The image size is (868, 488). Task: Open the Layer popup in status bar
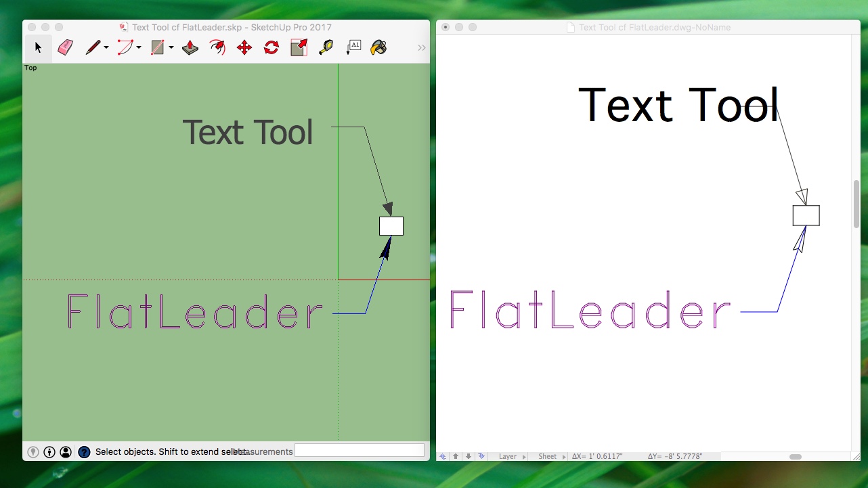[x=508, y=457]
